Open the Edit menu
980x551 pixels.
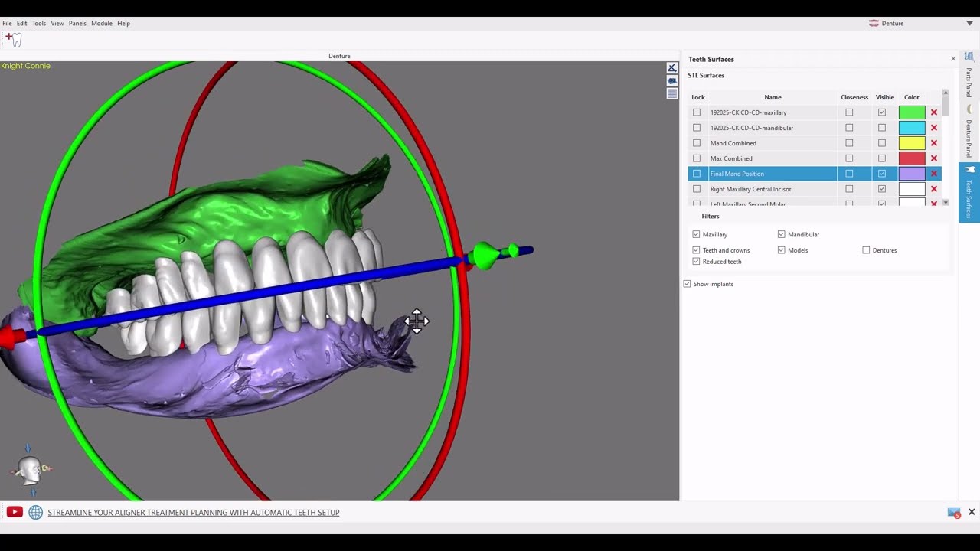pos(21,23)
